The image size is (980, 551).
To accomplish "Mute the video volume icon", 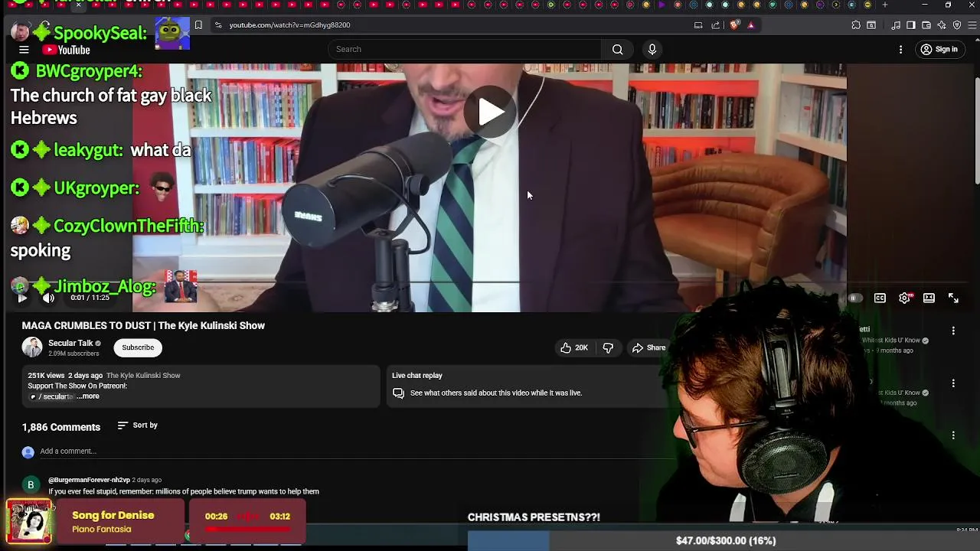I will 48,298.
